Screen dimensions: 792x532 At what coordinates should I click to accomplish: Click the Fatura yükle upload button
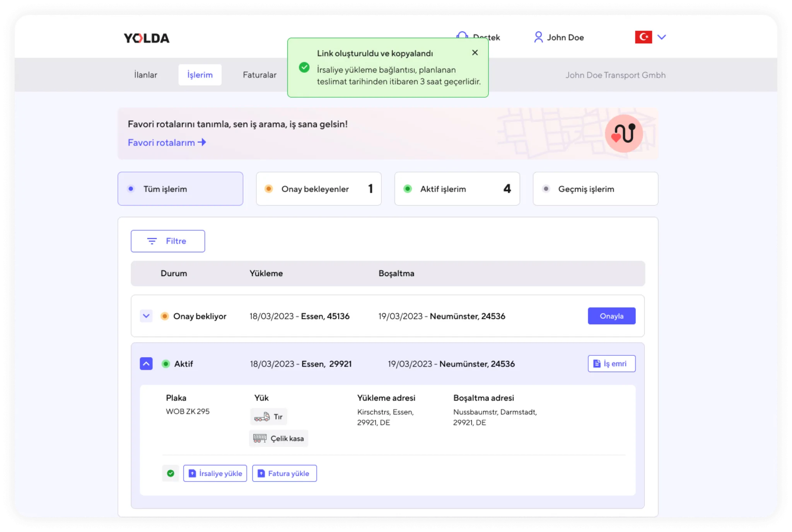coord(284,473)
